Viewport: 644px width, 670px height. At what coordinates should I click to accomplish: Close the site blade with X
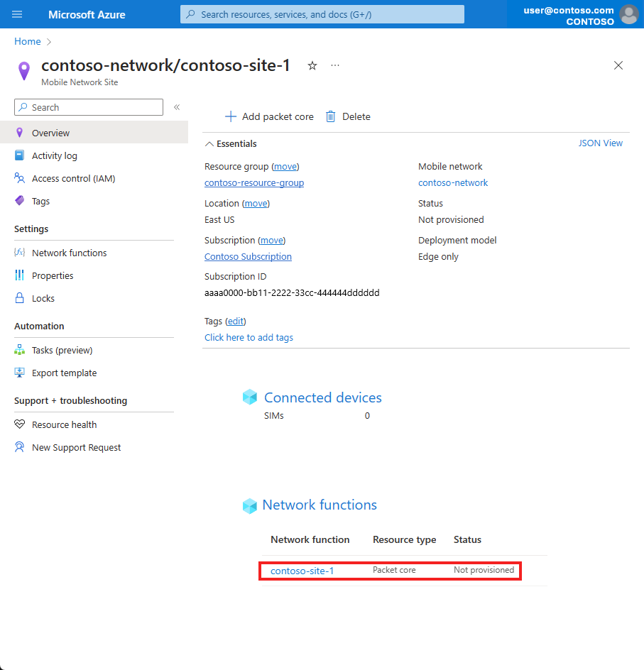click(x=618, y=65)
